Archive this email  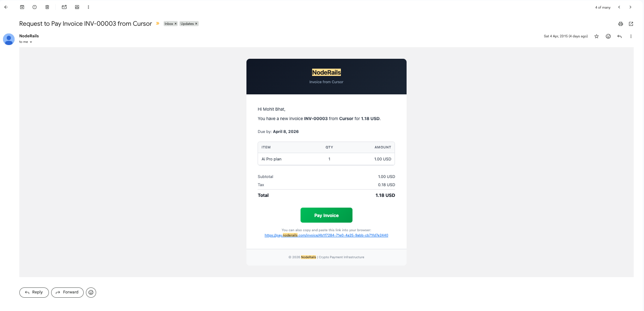click(21, 7)
